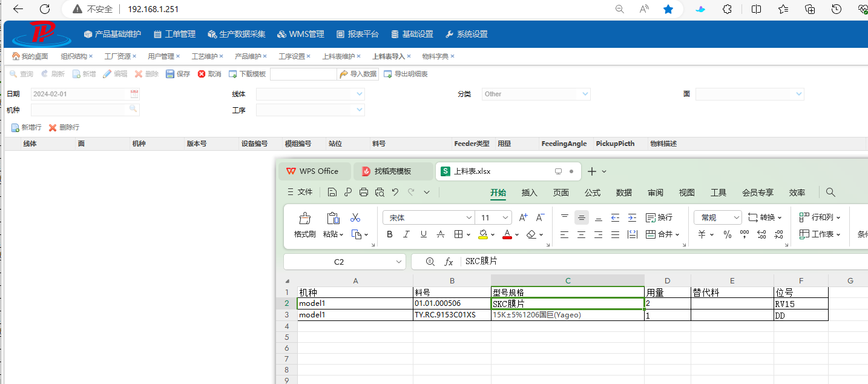Screen dimensions: 868x384
Task: Click the WPS Undo arrow icon
Action: (395, 192)
